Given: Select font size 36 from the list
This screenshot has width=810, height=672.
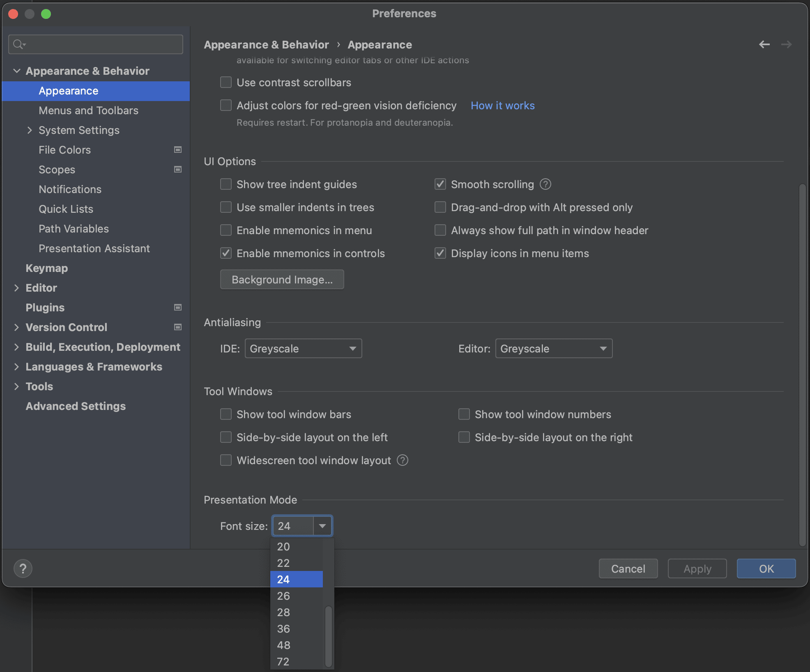Looking at the screenshot, I should [x=283, y=628].
